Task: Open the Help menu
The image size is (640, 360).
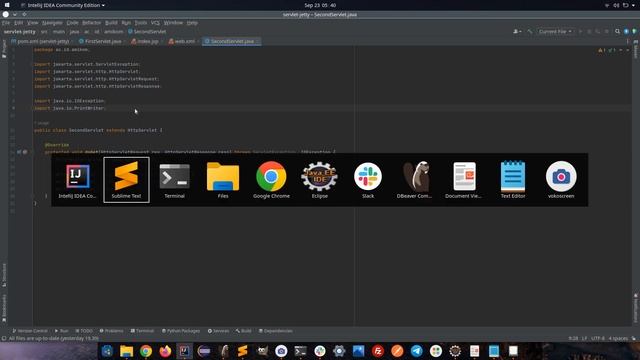Action: [192, 23]
